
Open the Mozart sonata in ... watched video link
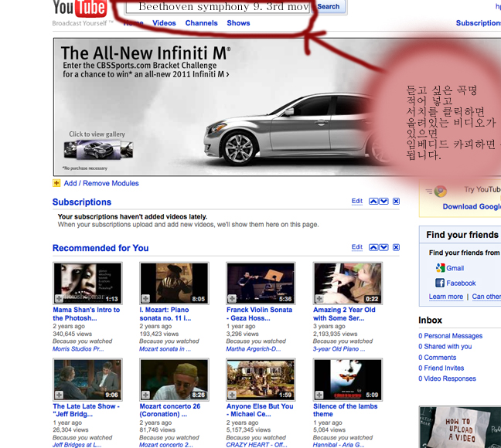[165, 349]
